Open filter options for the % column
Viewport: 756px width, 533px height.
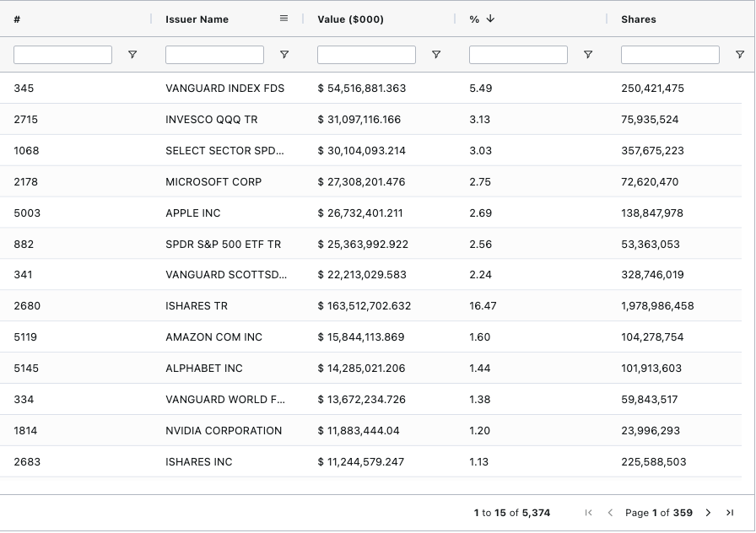[588, 55]
